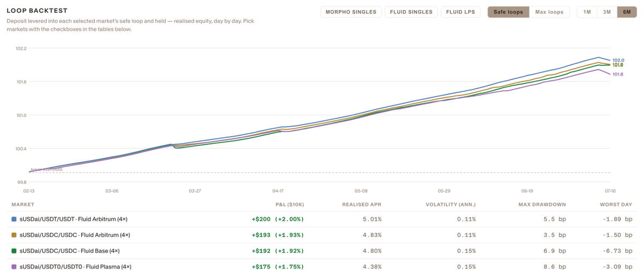Switch to Max loops mode
Viewport: 644px width, 280px height.
tap(550, 12)
